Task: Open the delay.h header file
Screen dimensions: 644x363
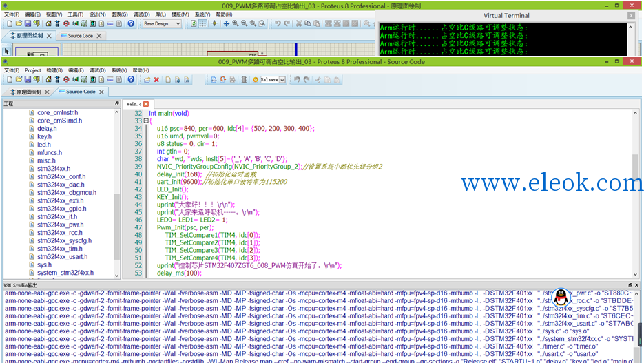Action: [x=47, y=129]
